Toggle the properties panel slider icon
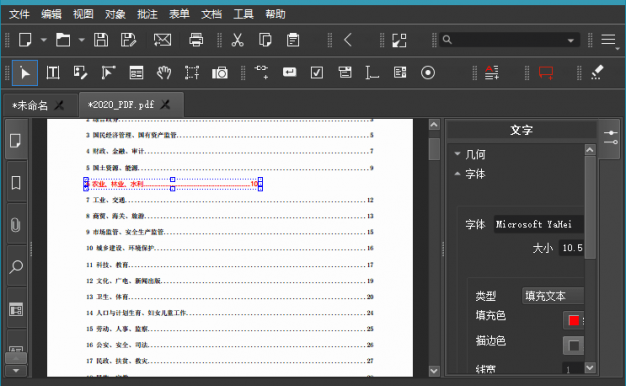This screenshot has width=626, height=386. coord(610,137)
